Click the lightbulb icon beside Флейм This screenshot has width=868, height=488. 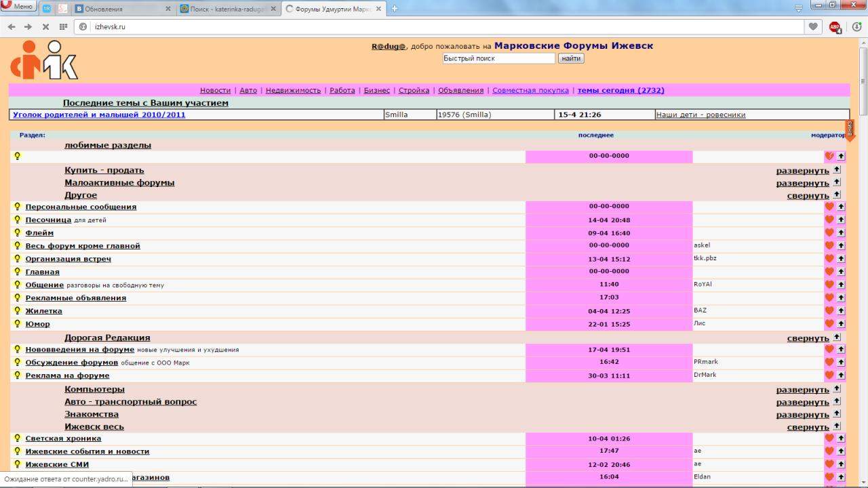(x=18, y=232)
